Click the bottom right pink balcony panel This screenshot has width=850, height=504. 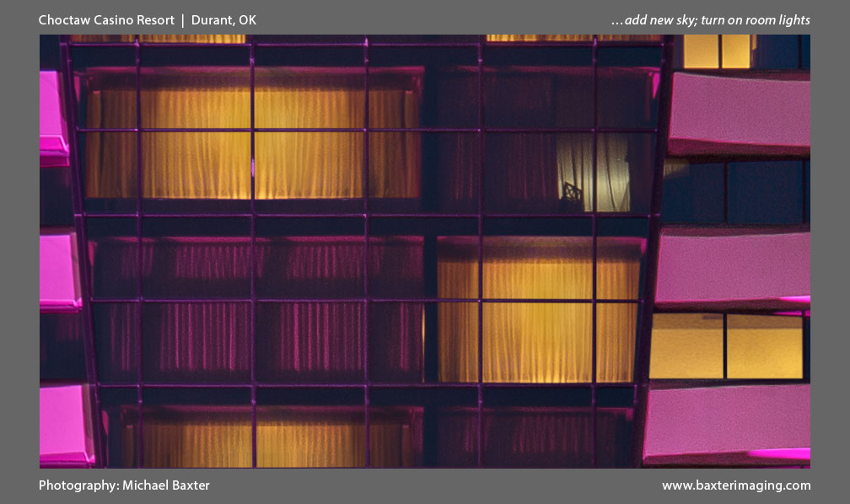click(x=727, y=423)
